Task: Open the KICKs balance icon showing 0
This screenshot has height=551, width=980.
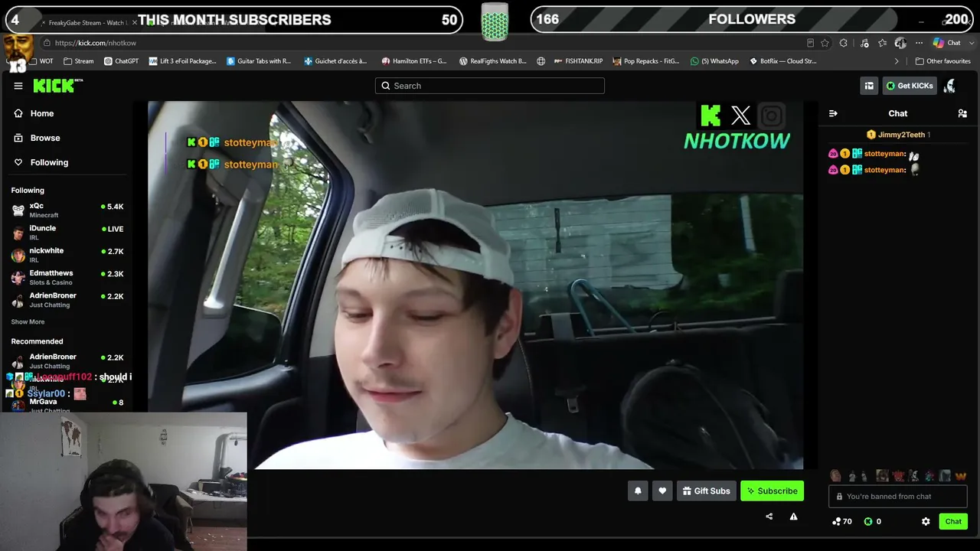Action: (872, 521)
